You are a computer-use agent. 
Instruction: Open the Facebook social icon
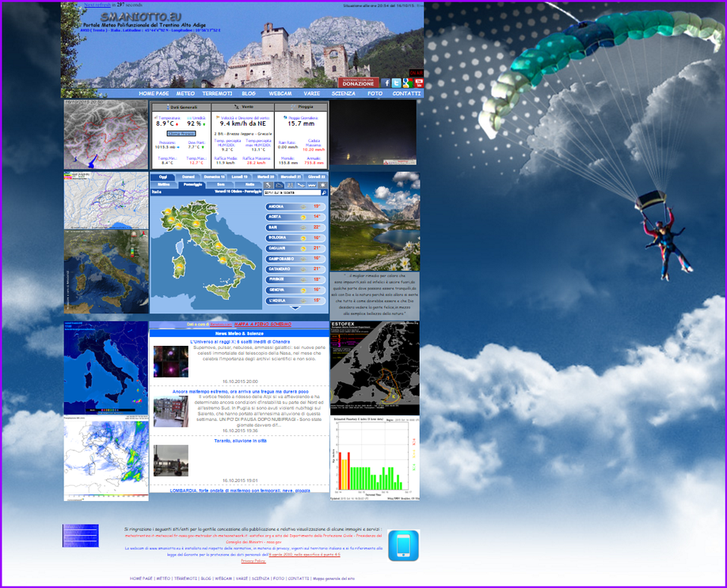386,83
